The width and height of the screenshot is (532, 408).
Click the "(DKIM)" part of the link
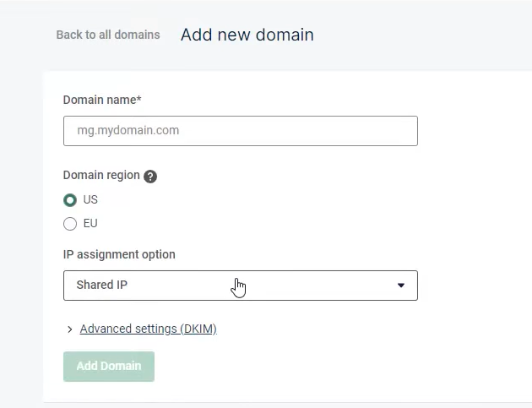[x=198, y=329]
